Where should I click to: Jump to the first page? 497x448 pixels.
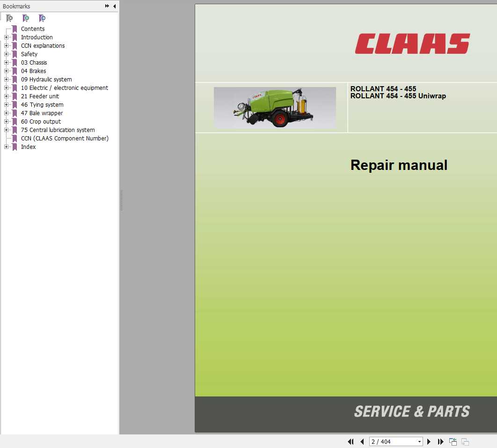(351, 441)
